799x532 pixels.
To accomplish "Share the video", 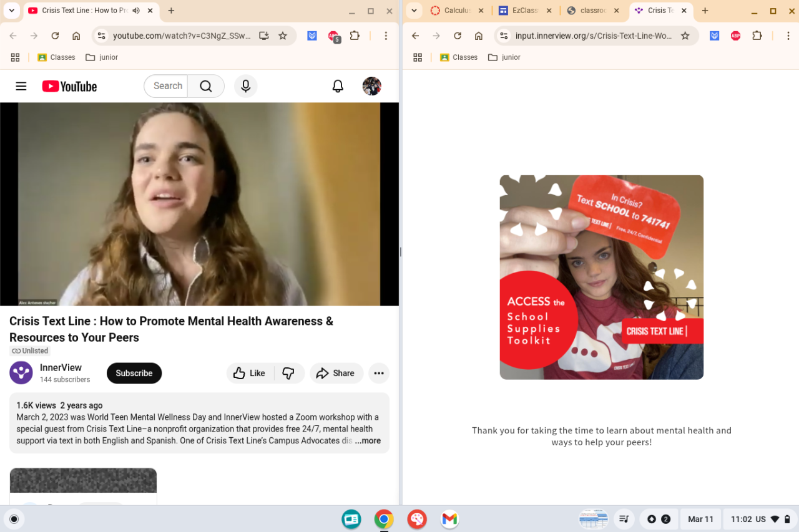I will point(336,373).
